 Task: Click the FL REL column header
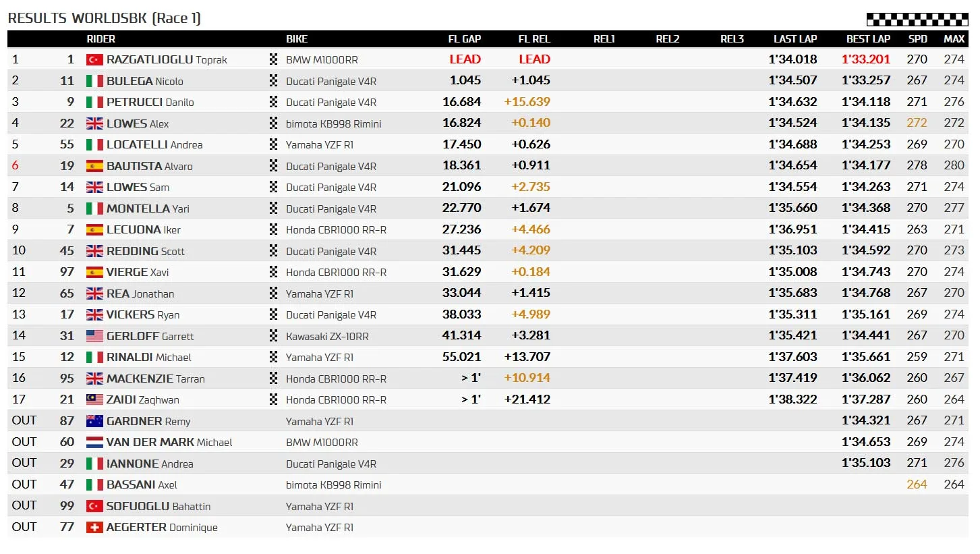534,39
